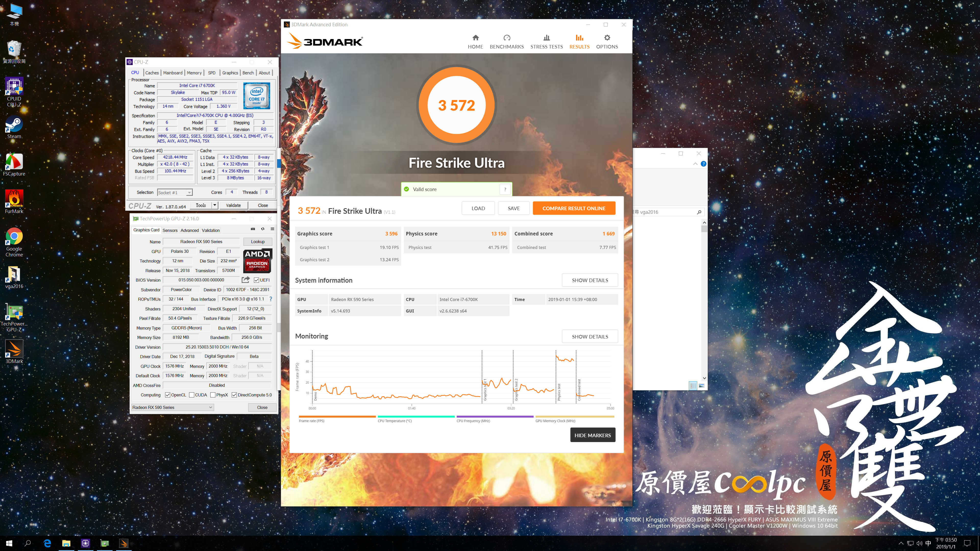Click the BIOS export share icon in GPU-Z

[246, 280]
